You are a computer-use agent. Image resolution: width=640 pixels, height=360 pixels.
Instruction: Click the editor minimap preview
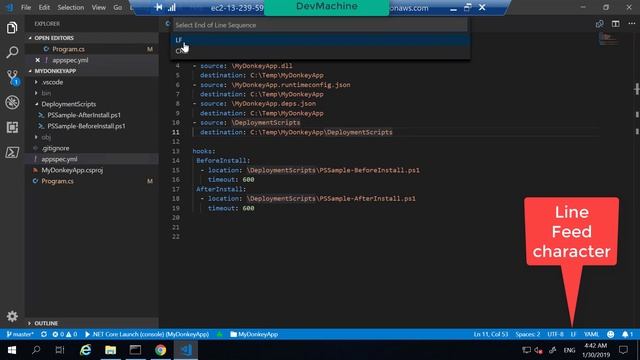[x=608, y=39]
